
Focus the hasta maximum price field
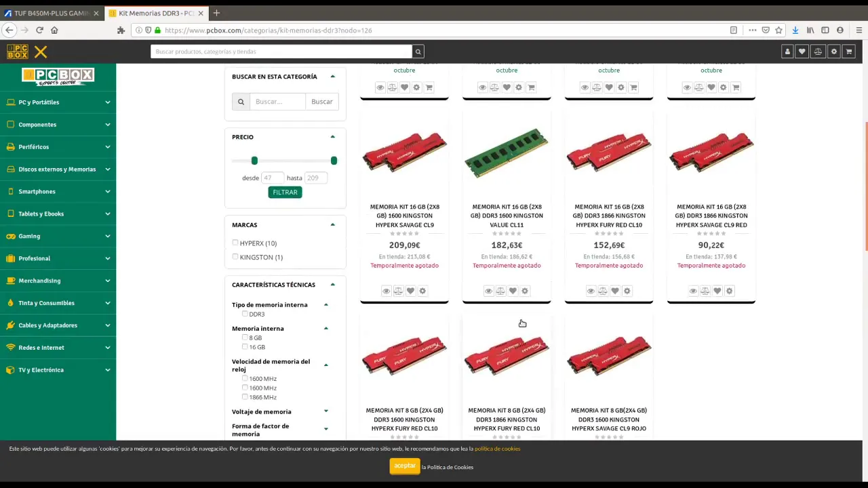(316, 178)
